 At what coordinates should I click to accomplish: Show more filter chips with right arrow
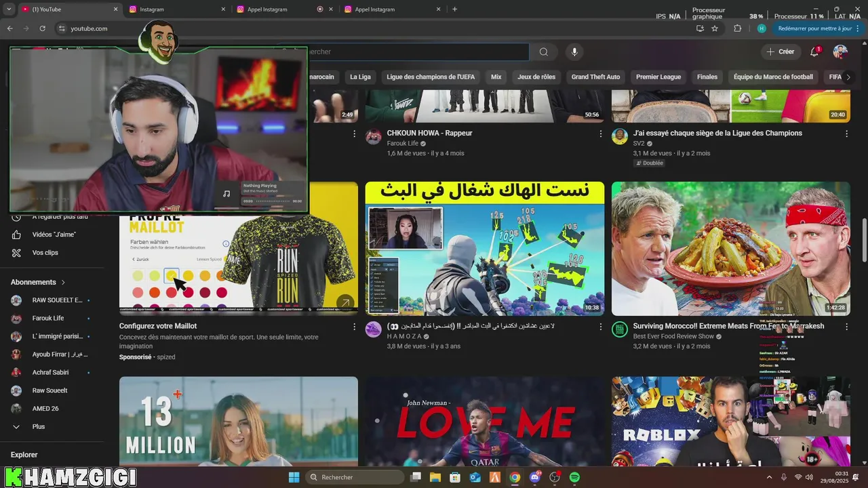point(848,77)
